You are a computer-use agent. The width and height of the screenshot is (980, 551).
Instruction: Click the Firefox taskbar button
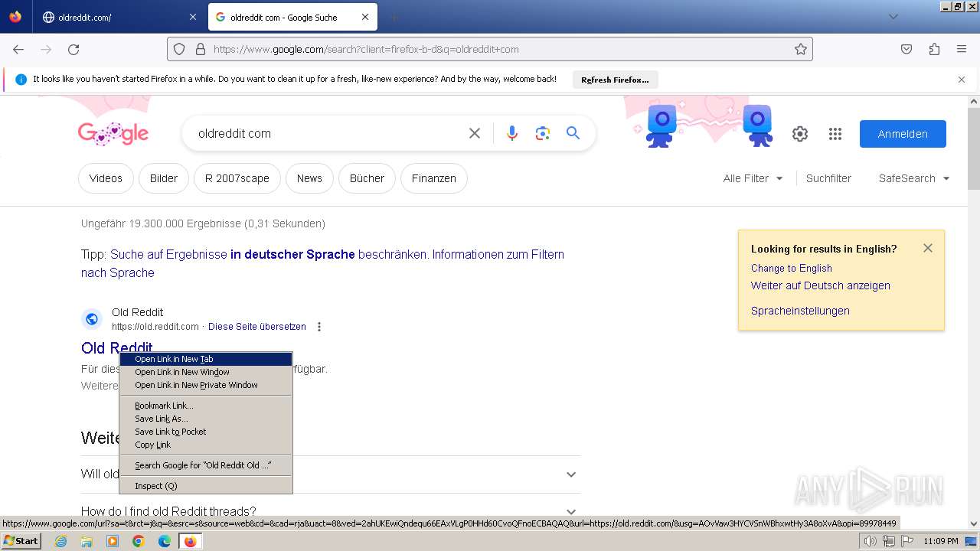pos(190,541)
